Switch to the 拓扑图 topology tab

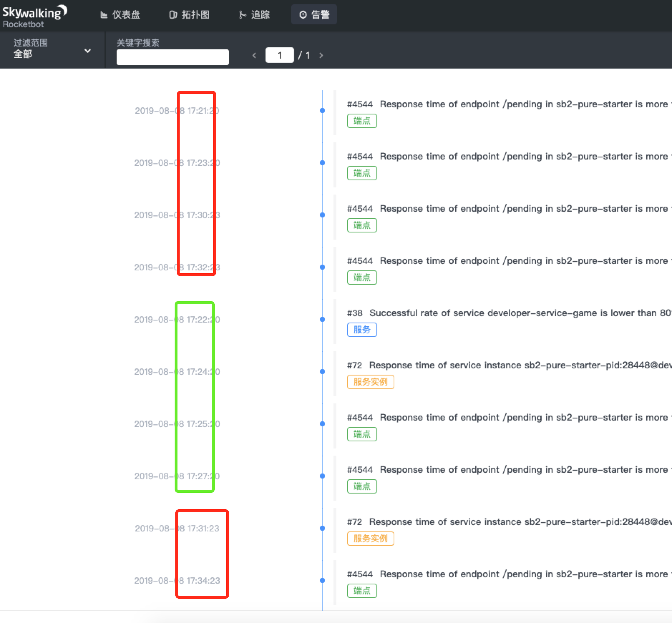[x=189, y=15]
